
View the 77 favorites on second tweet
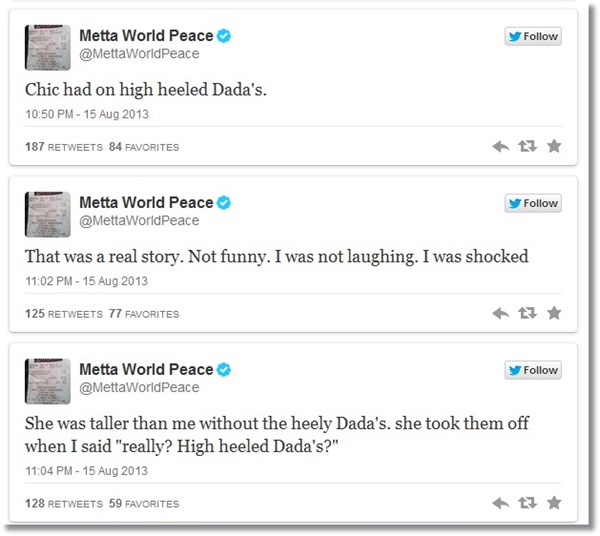click(143, 314)
